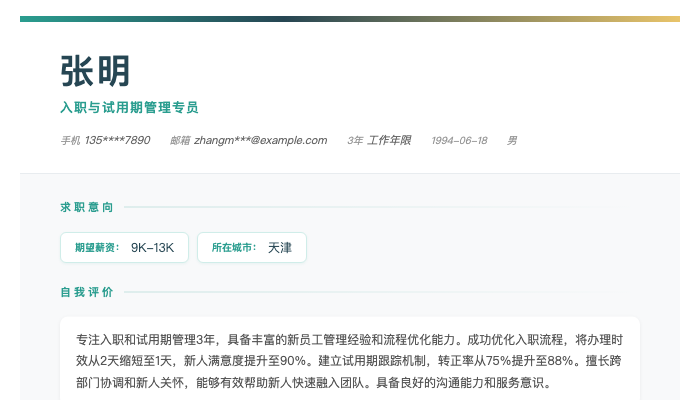Select the name heading 张明
This screenshot has height=400, width=700.
[x=95, y=71]
